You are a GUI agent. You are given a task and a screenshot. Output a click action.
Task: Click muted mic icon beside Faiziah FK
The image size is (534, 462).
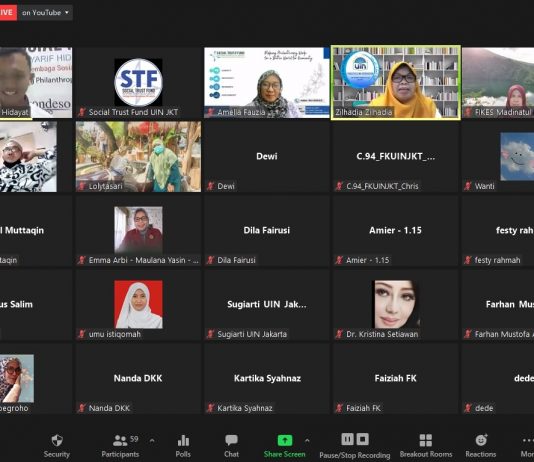pos(339,408)
